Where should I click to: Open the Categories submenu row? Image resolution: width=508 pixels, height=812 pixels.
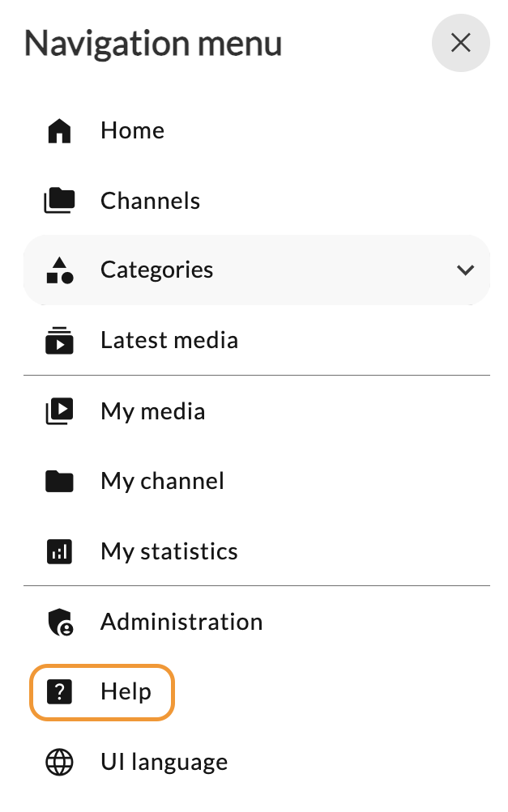257,270
